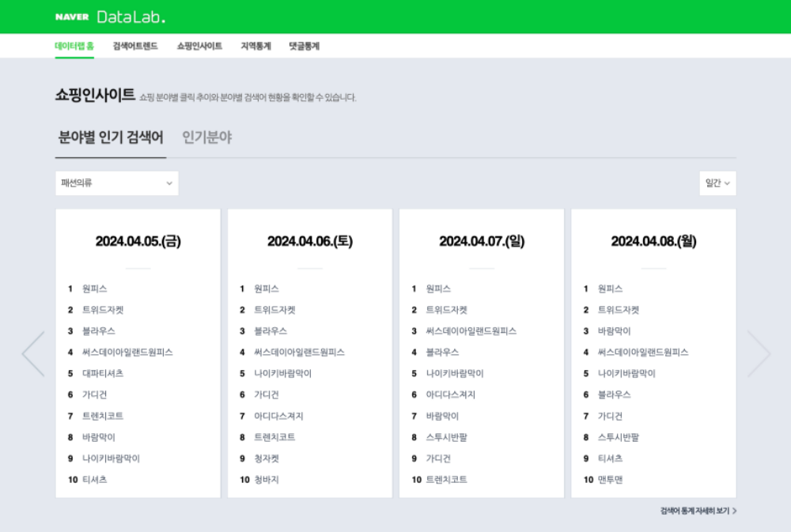Screen dimensions: 791x532
Task: Click 2024.04.08.(월) card header
Action: pyautogui.click(x=654, y=242)
